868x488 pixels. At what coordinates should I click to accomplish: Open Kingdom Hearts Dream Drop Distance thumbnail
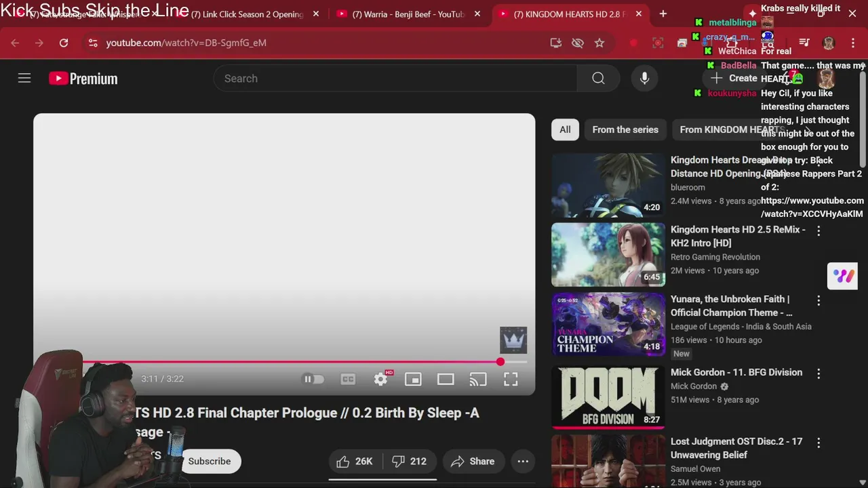pos(608,185)
